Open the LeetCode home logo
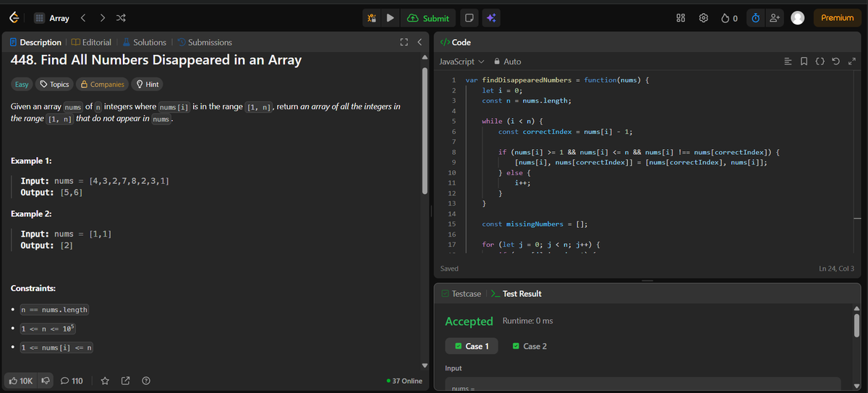 point(14,18)
